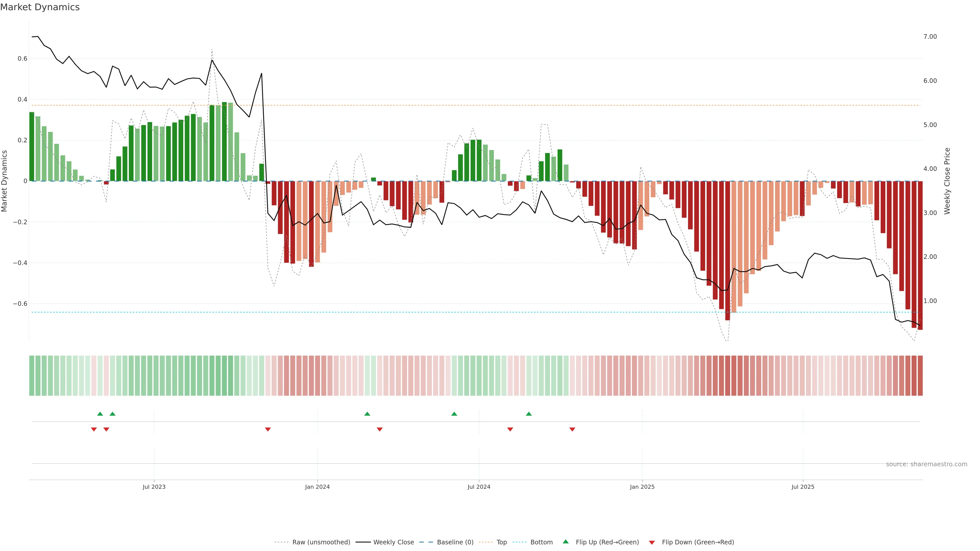Click the red flip-down marker before Jan 2024
Viewport: 980px width, 551px height.
[268, 429]
